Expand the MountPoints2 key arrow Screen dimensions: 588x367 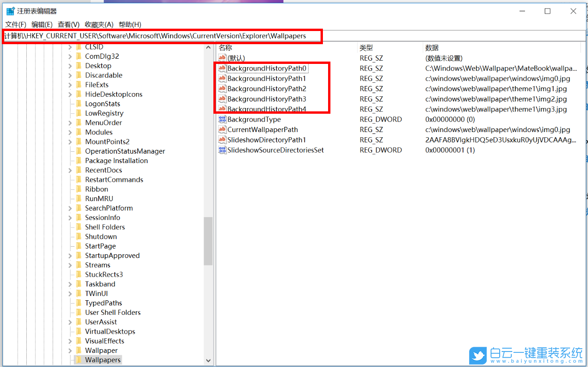tap(70, 142)
